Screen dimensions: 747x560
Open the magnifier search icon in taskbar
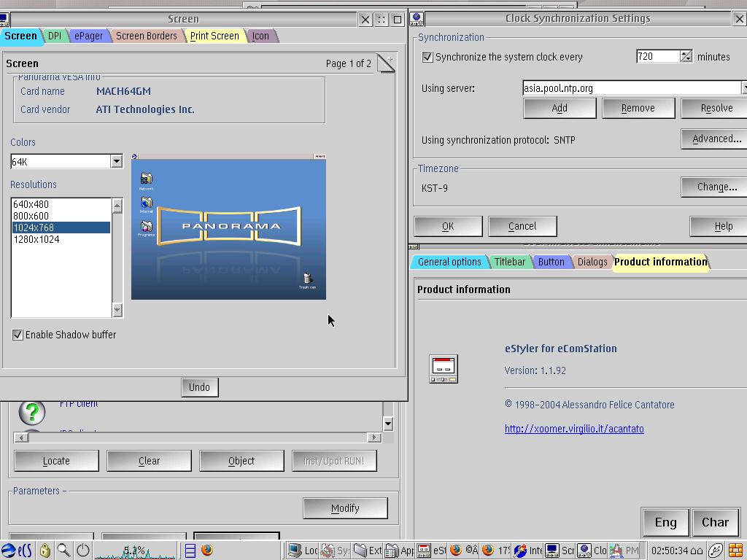64,551
